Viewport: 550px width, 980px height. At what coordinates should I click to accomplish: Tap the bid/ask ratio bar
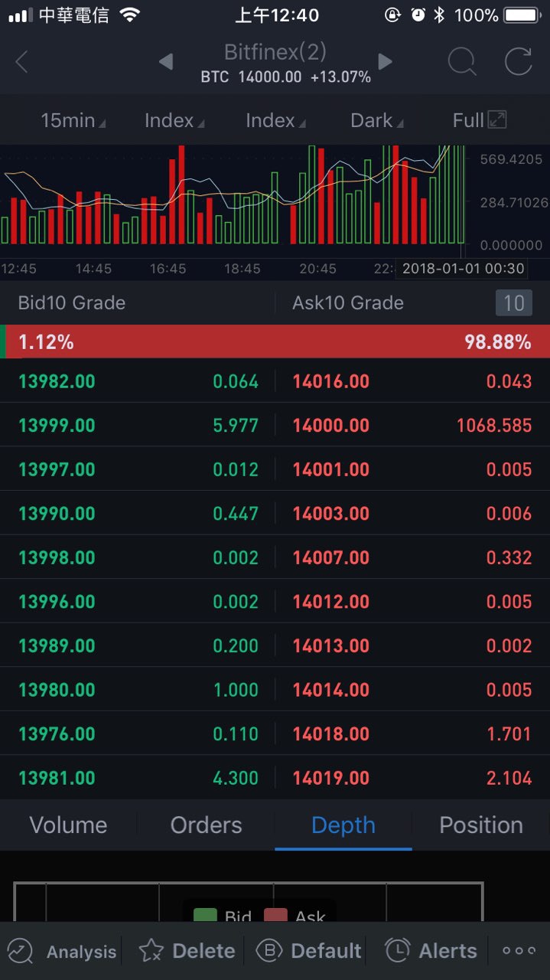[275, 341]
